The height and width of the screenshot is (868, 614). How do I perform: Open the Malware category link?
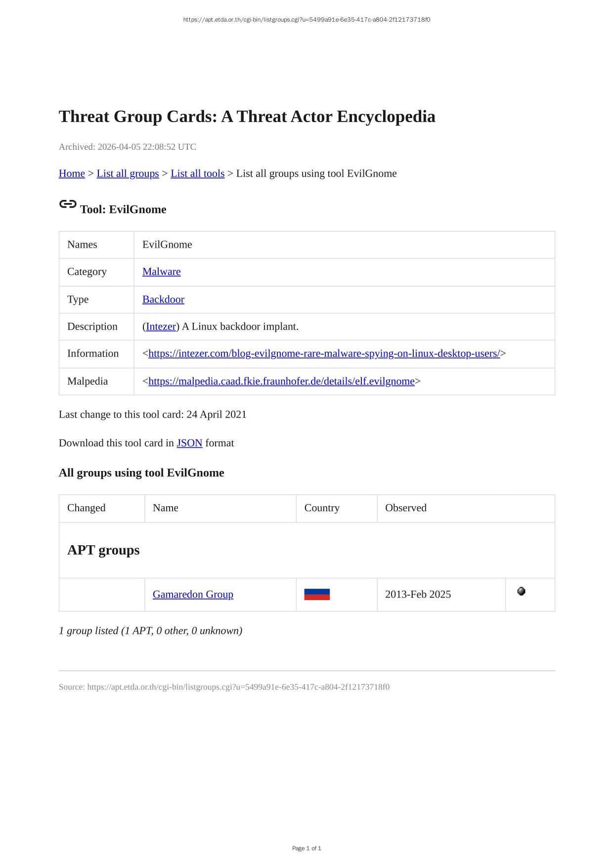point(161,272)
